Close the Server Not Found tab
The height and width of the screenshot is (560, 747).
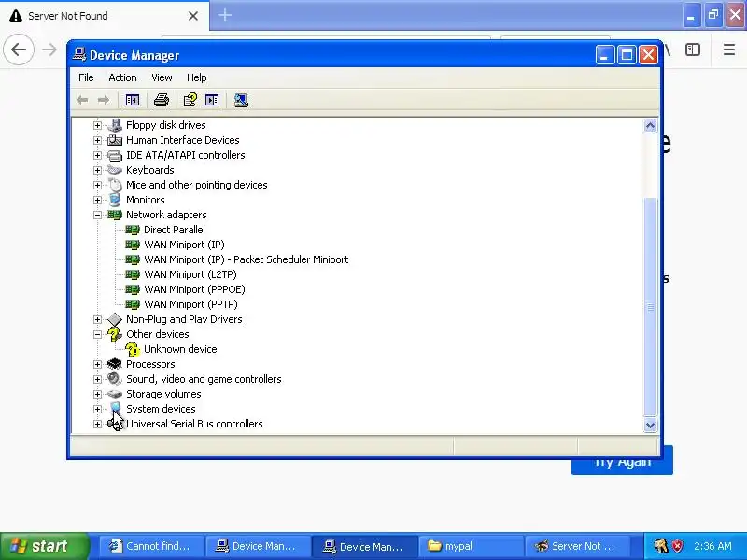pos(193,16)
